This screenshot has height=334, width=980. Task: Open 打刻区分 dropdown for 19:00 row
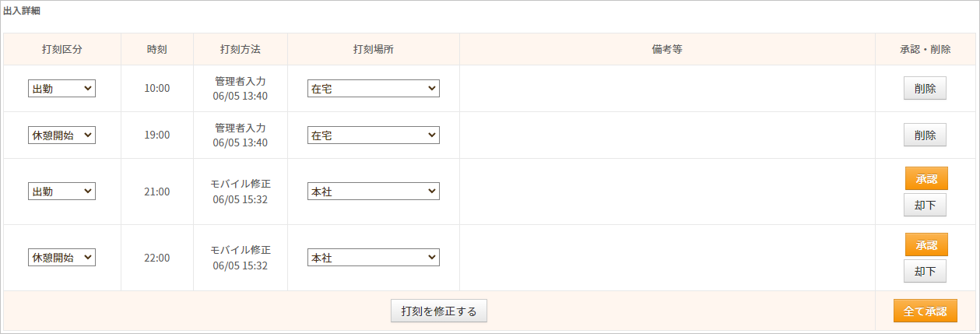61,135
